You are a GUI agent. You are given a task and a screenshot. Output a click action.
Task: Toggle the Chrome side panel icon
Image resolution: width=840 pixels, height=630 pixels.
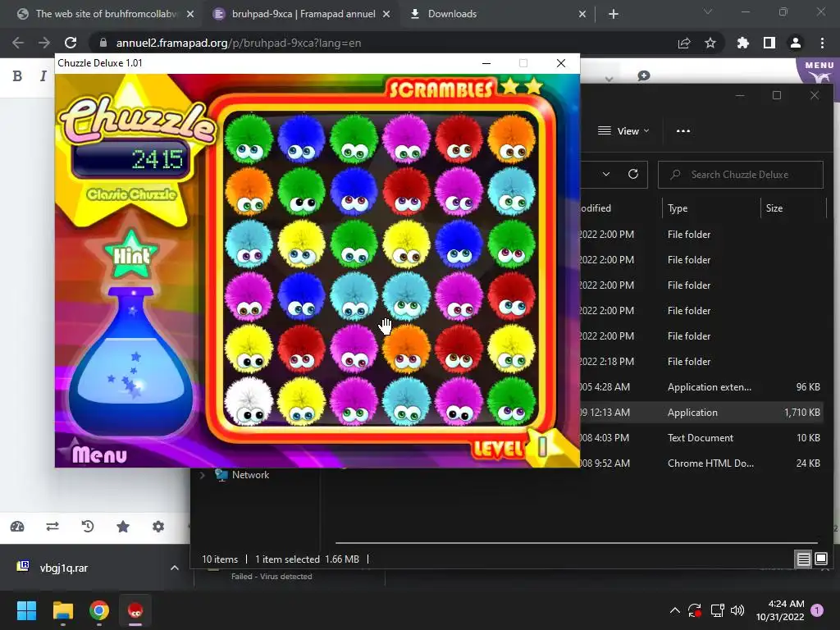pyautogui.click(x=769, y=43)
